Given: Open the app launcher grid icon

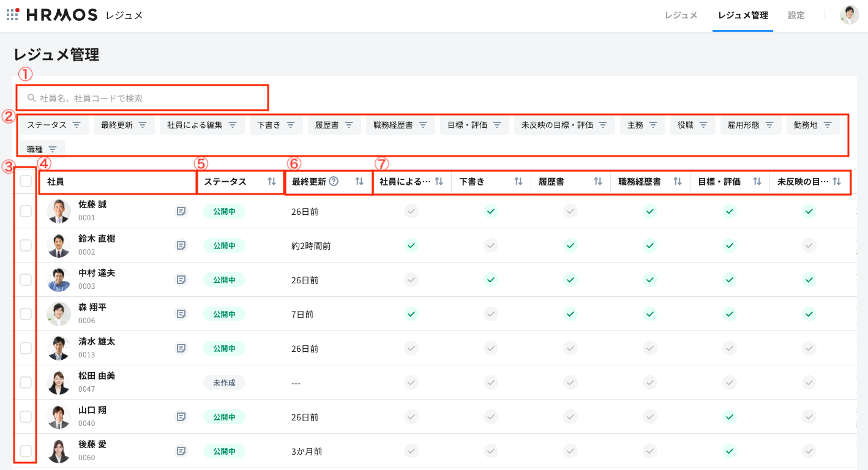Looking at the screenshot, I should click(x=13, y=15).
